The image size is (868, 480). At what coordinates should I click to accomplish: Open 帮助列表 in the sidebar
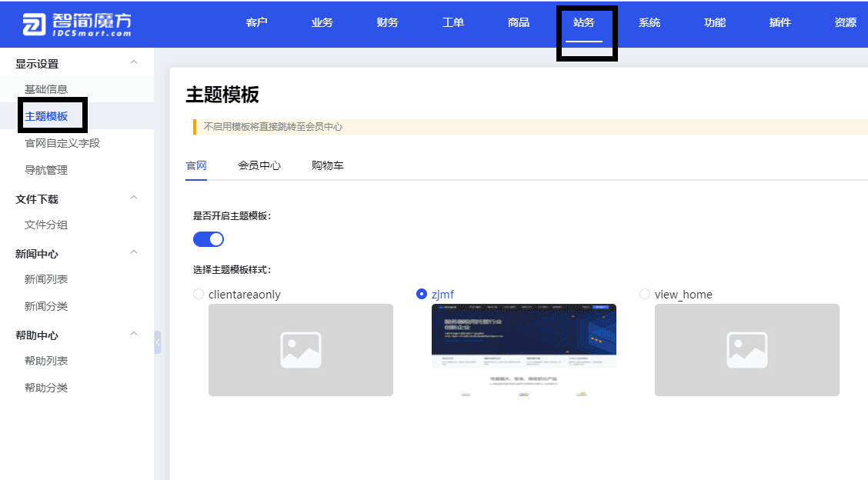(46, 361)
